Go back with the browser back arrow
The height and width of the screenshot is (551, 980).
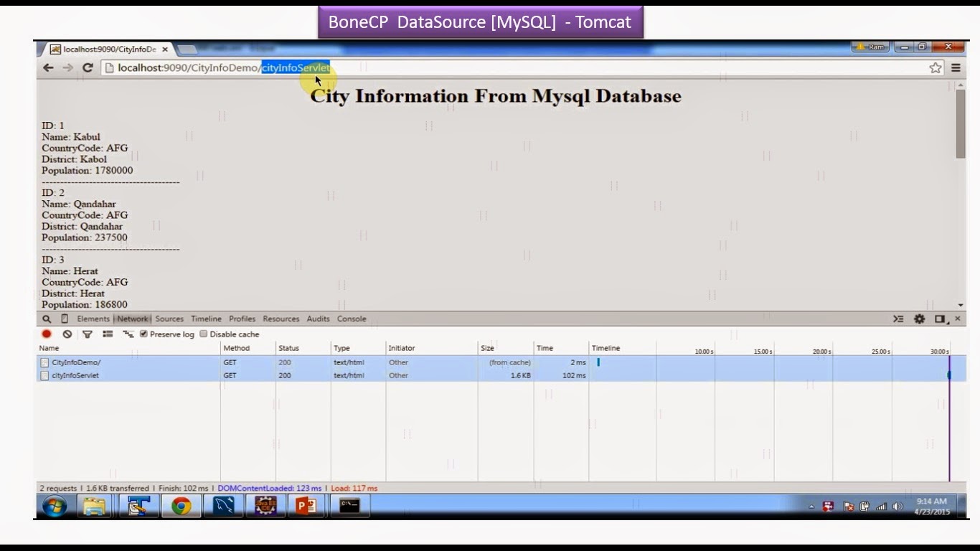[48, 67]
